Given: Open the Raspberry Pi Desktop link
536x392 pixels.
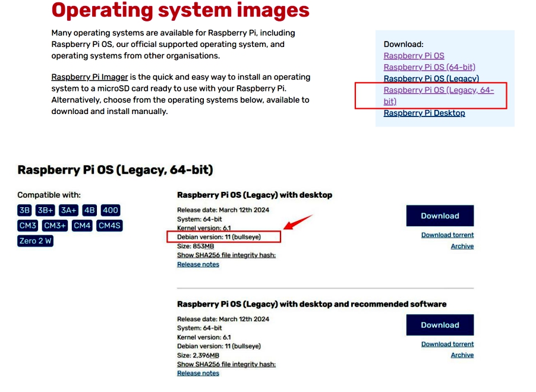Looking at the screenshot, I should click(x=424, y=113).
